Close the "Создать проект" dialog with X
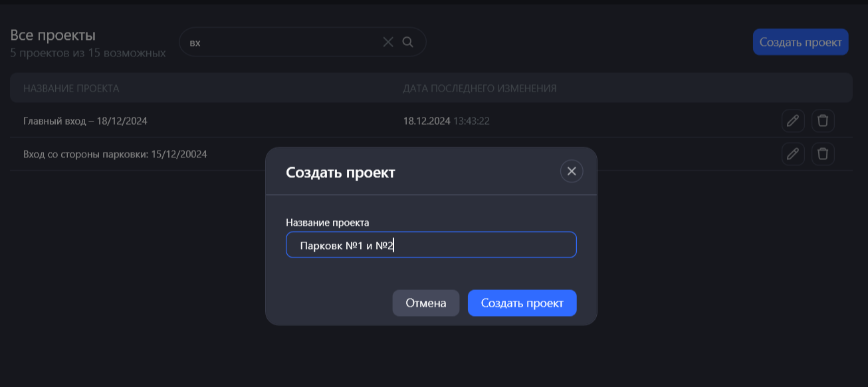This screenshot has height=387, width=868. (x=572, y=171)
